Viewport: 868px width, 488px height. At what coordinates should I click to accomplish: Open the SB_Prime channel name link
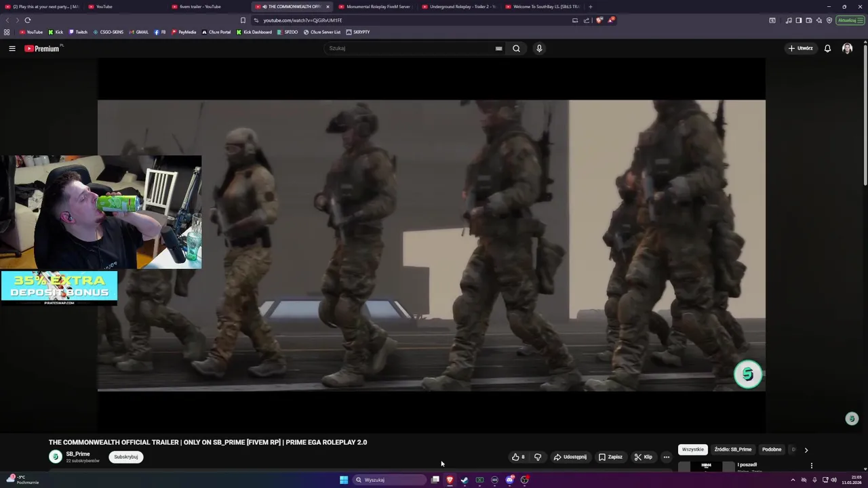78,454
